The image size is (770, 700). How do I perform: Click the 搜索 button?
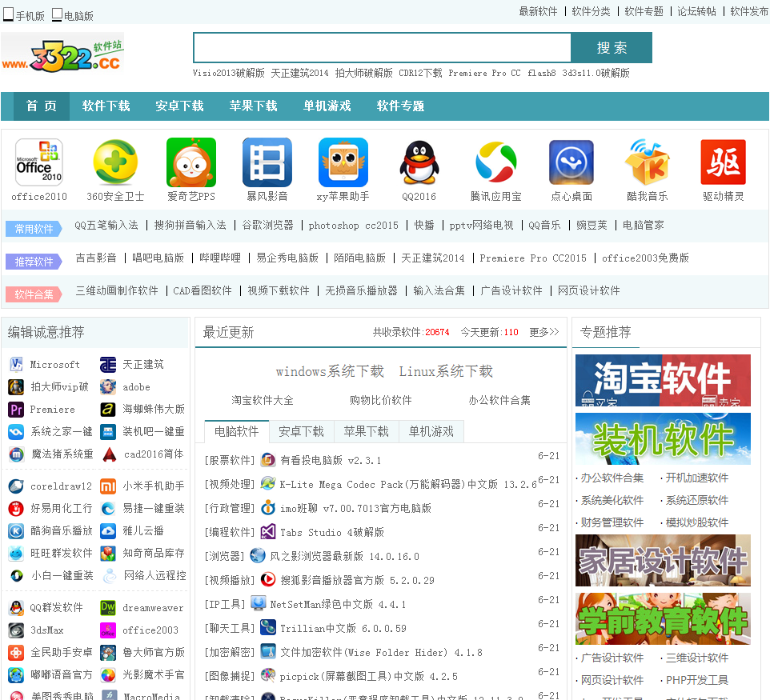[x=612, y=48]
